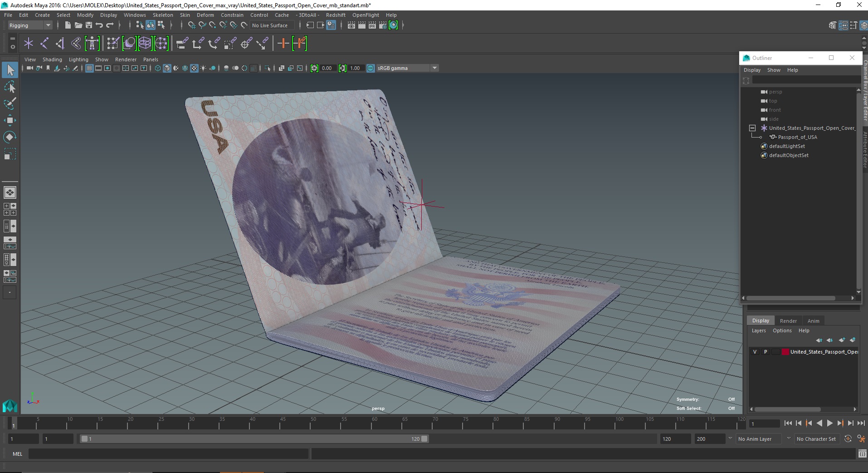Select the Create Joint tool on the shelf
Screen dimensions: 868x473
tap(44, 44)
